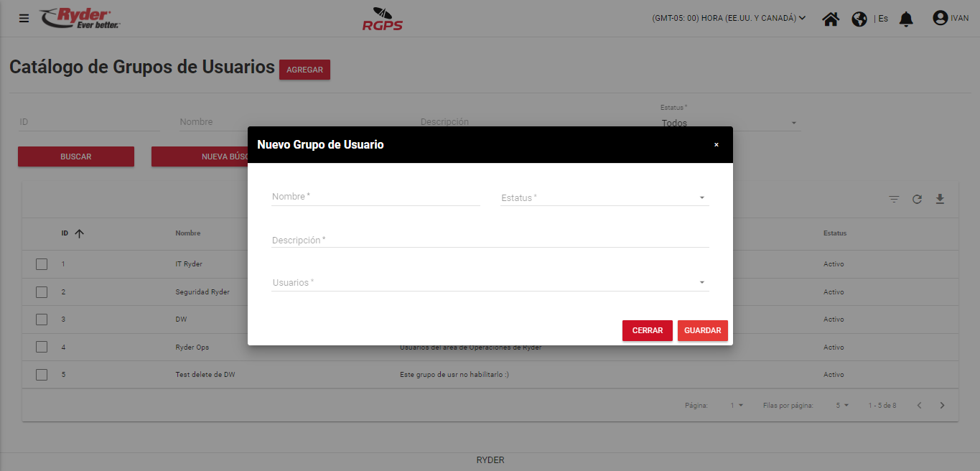Click the filter list icon in table toolbar
The width and height of the screenshot is (980, 471).
(894, 199)
